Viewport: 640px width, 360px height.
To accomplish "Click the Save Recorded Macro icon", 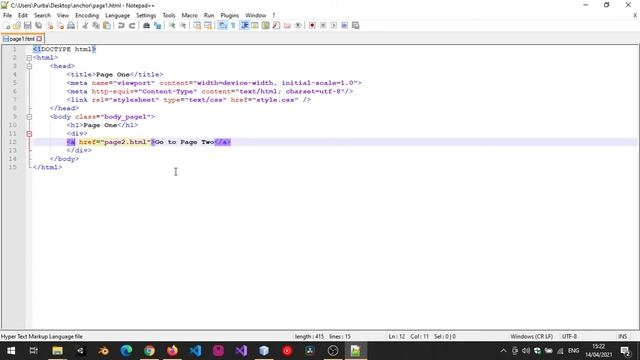I will pos(356,25).
